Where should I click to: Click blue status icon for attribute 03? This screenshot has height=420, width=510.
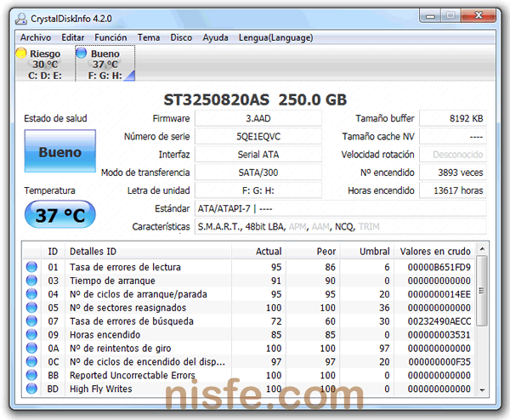31,281
